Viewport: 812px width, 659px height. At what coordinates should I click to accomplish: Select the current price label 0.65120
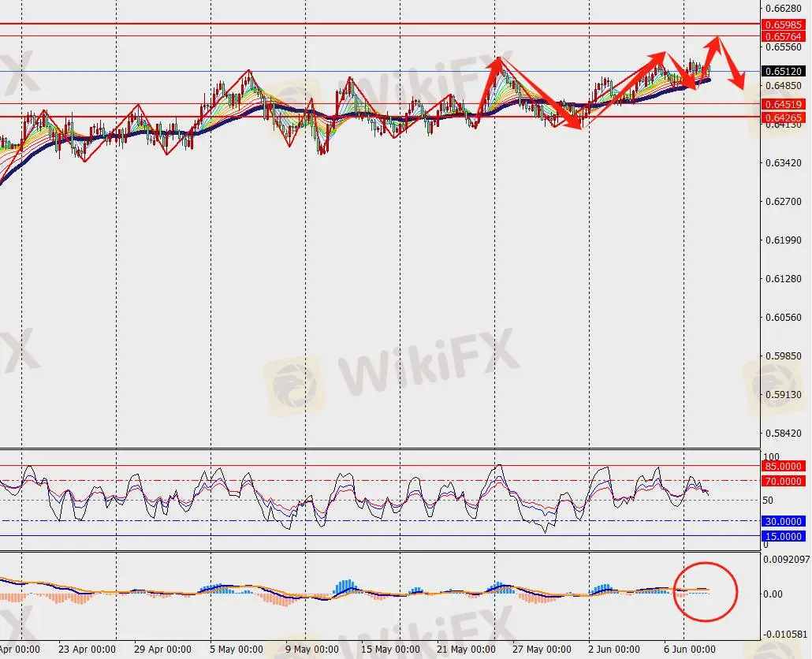coord(784,71)
